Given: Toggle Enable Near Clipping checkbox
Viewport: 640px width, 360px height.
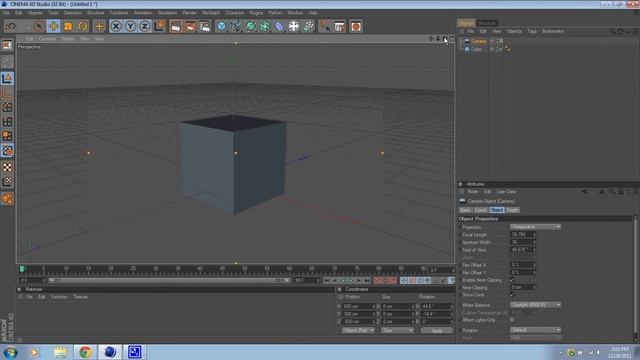Looking at the screenshot, I should [512, 280].
